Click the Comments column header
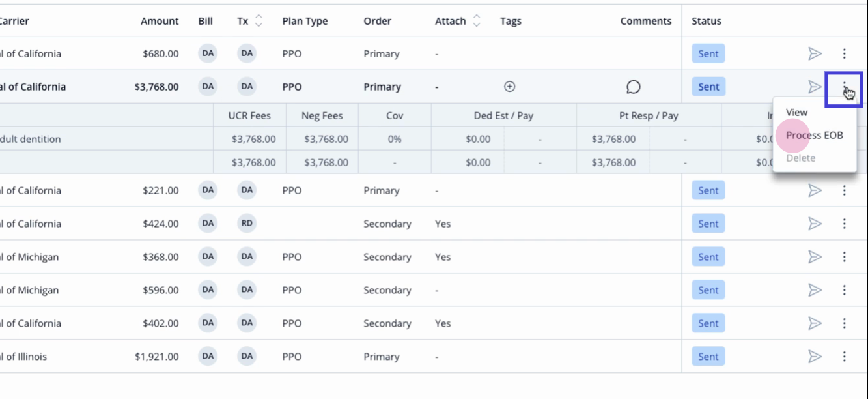The height and width of the screenshot is (399, 868). pyautogui.click(x=646, y=21)
